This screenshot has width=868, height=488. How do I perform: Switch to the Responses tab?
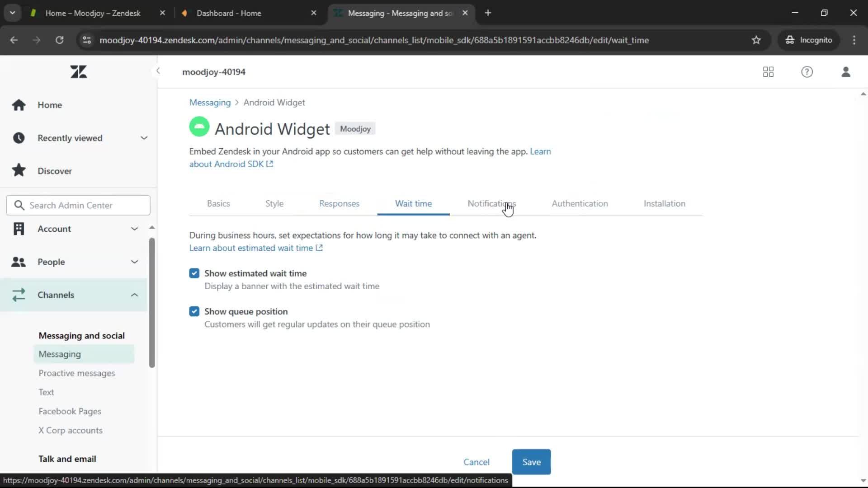[x=339, y=203]
